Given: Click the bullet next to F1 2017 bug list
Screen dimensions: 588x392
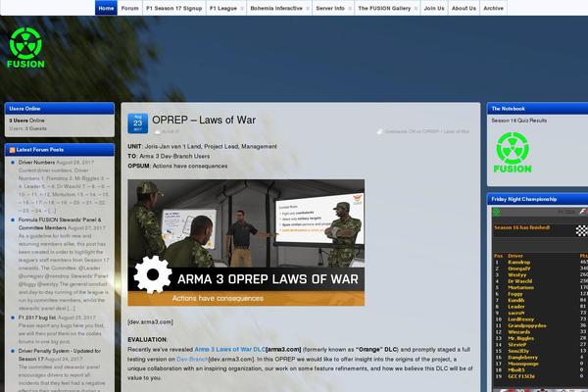Looking at the screenshot, I should point(13,318).
